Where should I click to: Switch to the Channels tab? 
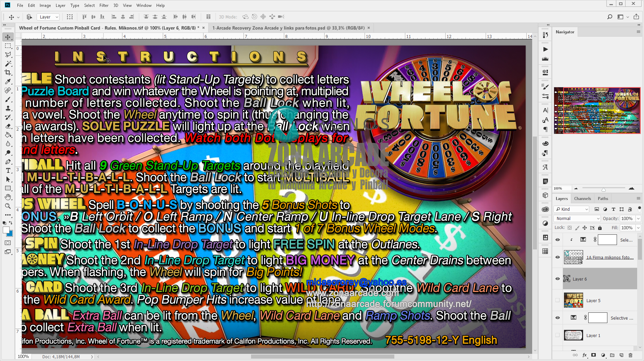click(582, 198)
